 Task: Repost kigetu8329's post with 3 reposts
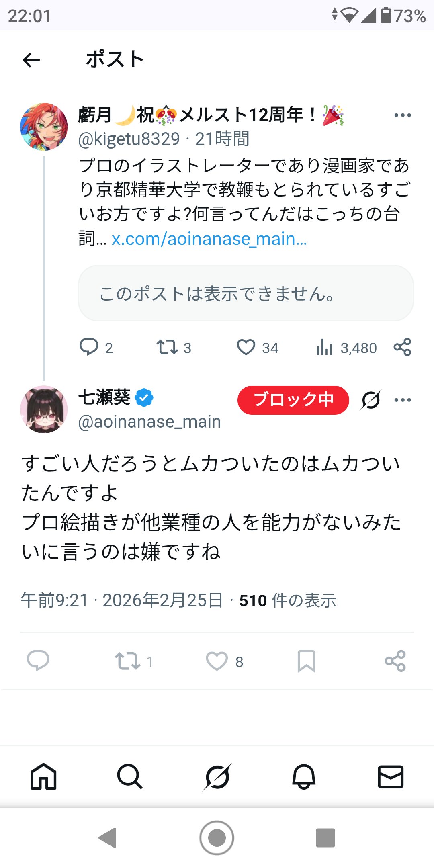pos(167,347)
